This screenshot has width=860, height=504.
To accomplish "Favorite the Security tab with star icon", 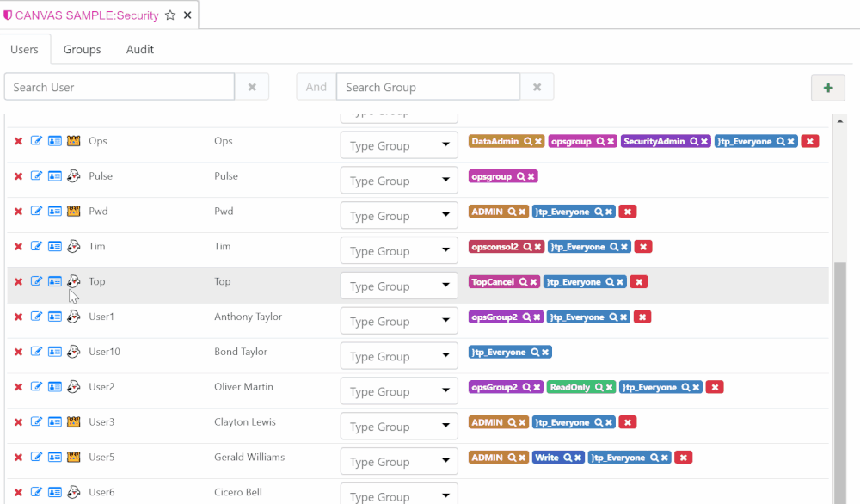I will (x=170, y=15).
